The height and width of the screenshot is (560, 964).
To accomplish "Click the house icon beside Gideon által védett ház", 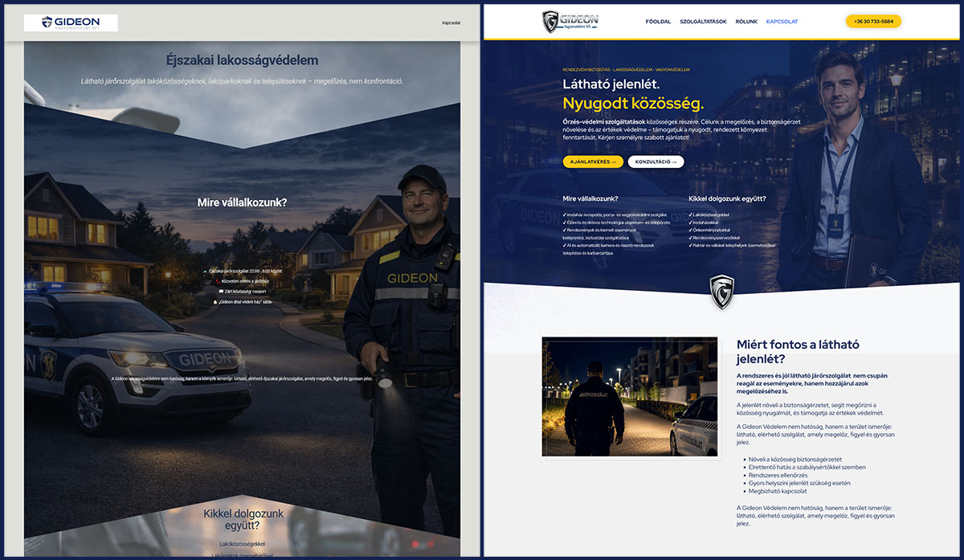I will click(214, 302).
